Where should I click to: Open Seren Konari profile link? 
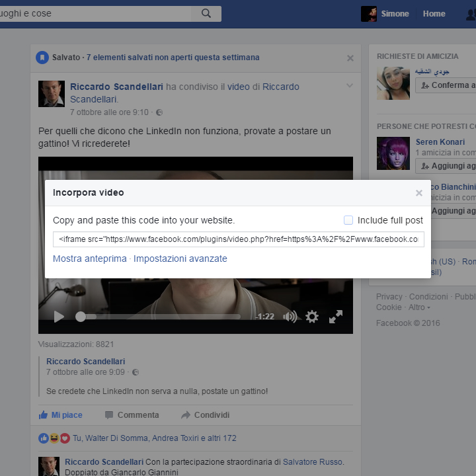pyautogui.click(x=440, y=142)
